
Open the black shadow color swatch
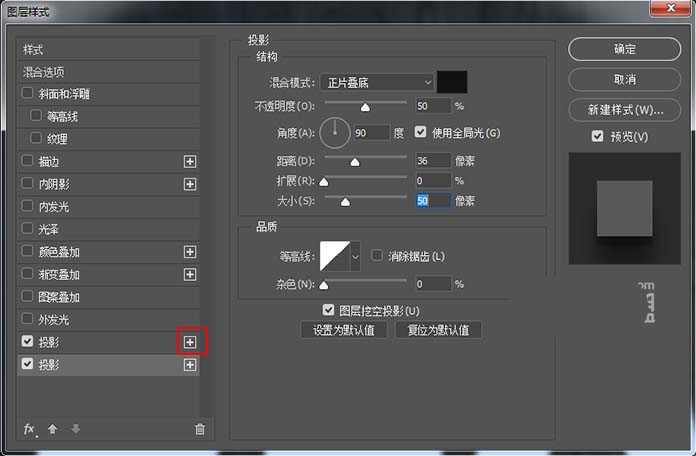click(x=452, y=82)
